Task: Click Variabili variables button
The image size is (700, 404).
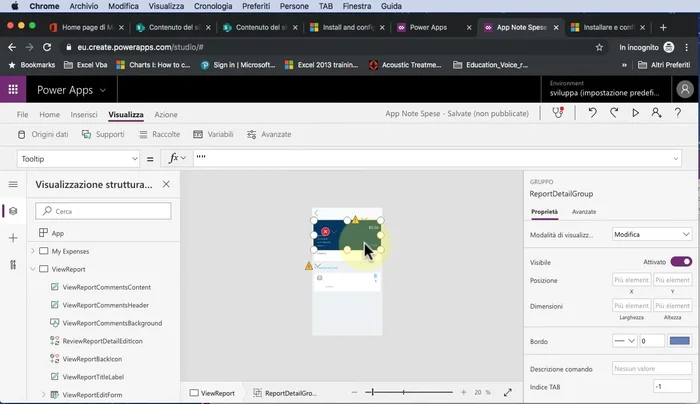Action: pos(213,134)
